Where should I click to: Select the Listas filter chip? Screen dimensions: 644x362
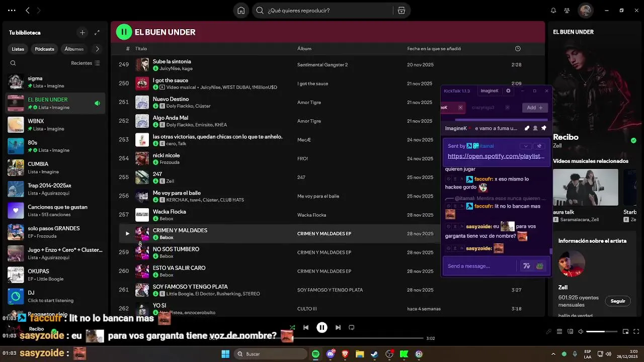[x=18, y=49]
